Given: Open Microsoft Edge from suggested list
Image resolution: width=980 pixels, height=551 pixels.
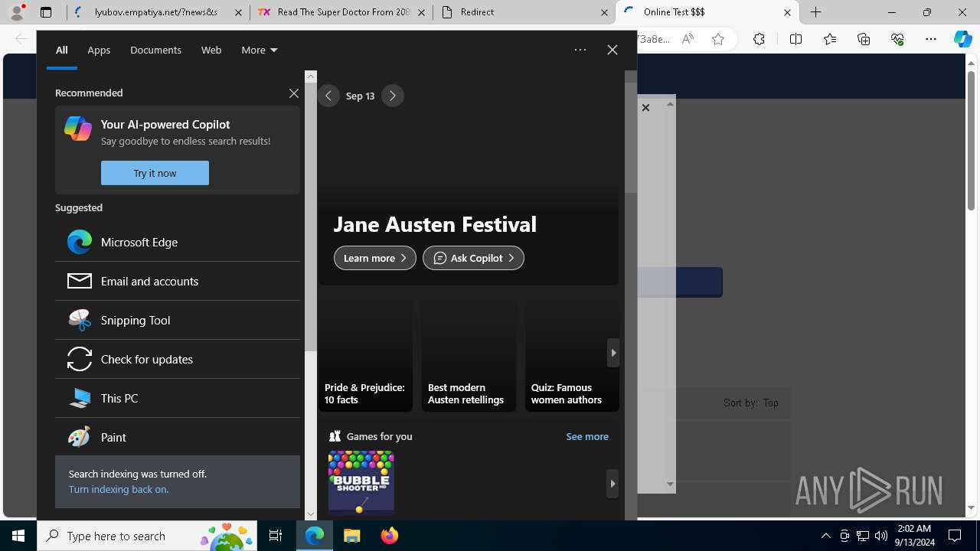Looking at the screenshot, I should point(178,242).
